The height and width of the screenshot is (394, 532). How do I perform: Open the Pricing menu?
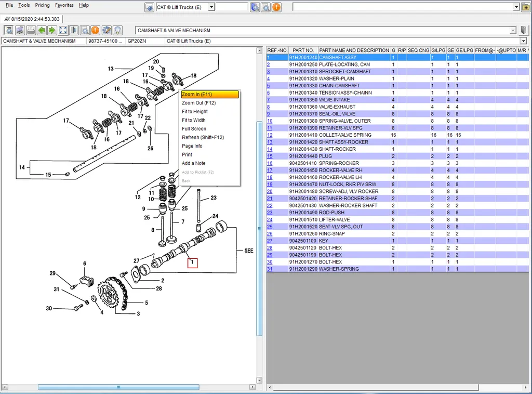pos(43,5)
